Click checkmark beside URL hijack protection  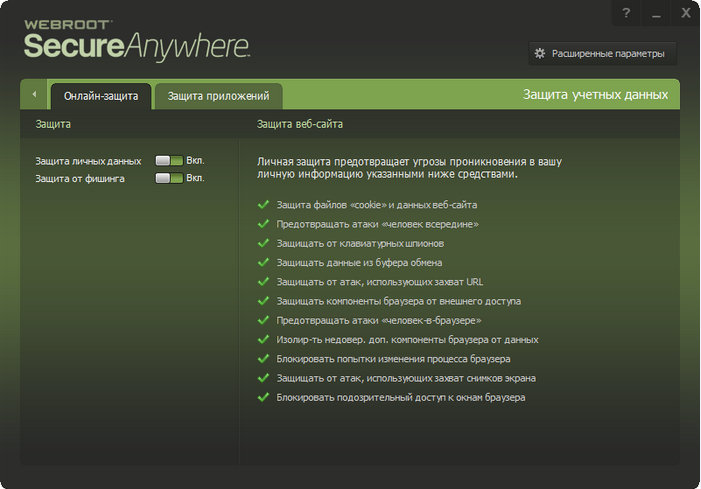(263, 281)
